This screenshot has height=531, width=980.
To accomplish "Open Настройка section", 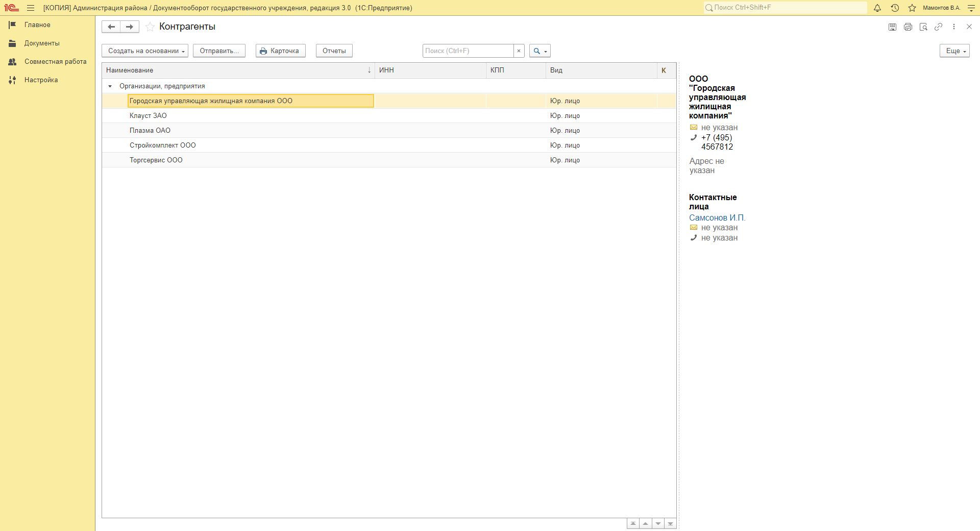I will pos(41,80).
